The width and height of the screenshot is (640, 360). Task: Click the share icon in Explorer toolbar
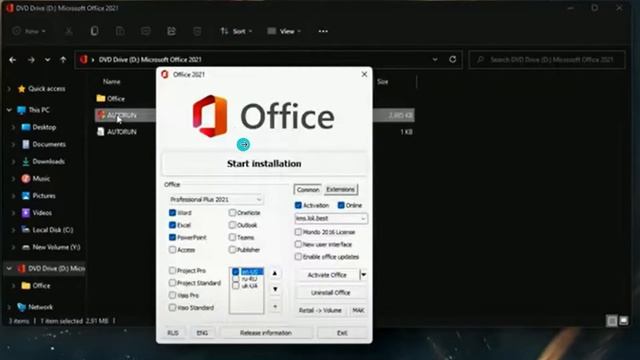click(171, 31)
